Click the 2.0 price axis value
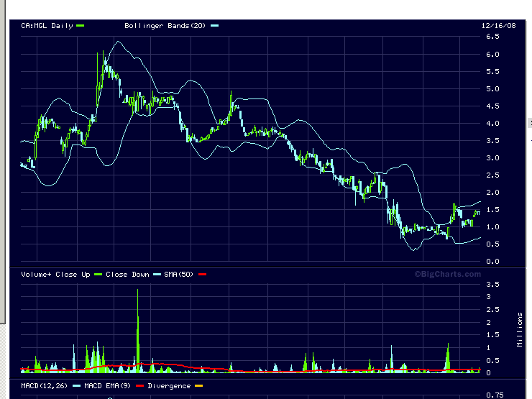This screenshot has height=399, width=532. 492,193
